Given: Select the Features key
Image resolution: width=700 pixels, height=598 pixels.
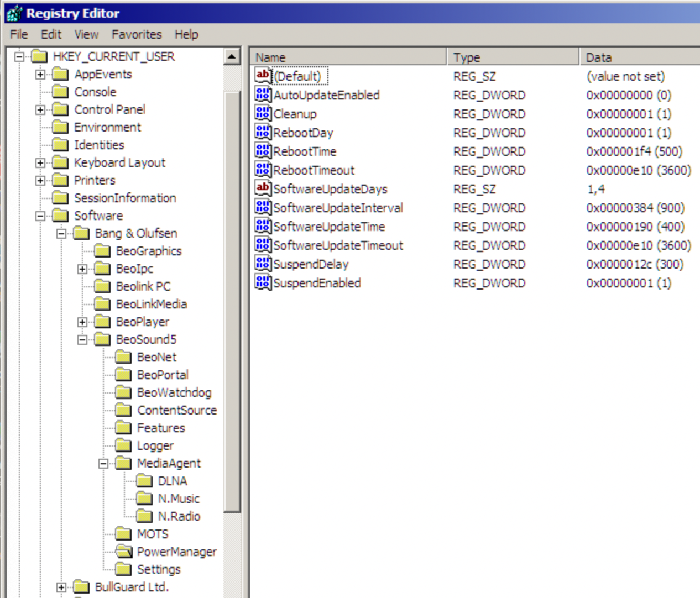Looking at the screenshot, I should pyautogui.click(x=161, y=428).
